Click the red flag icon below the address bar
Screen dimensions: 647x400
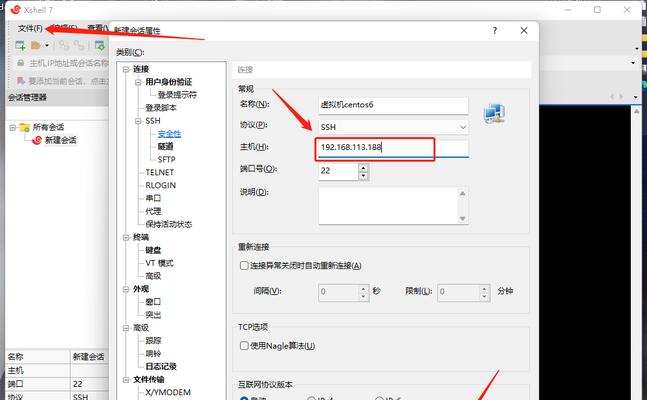(x=20, y=80)
